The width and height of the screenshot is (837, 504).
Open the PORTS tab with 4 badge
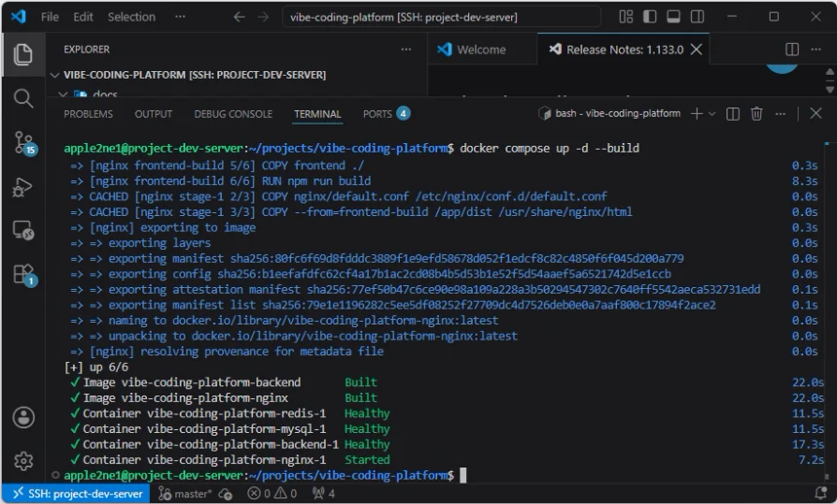click(386, 114)
